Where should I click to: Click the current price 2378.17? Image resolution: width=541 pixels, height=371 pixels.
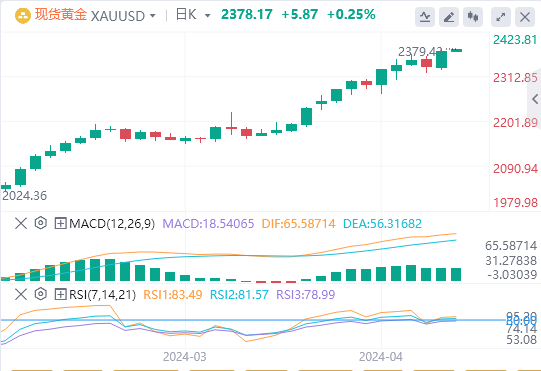pyautogui.click(x=247, y=14)
